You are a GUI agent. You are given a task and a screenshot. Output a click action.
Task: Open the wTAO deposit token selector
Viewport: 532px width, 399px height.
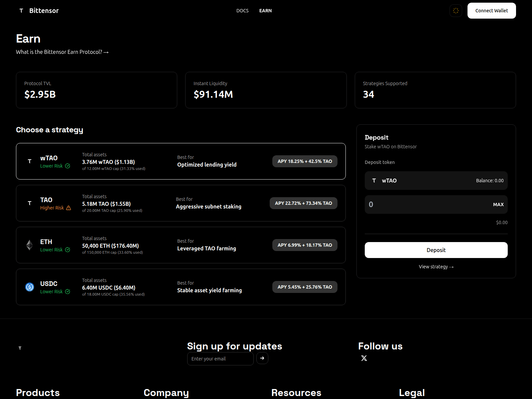[x=436, y=181]
